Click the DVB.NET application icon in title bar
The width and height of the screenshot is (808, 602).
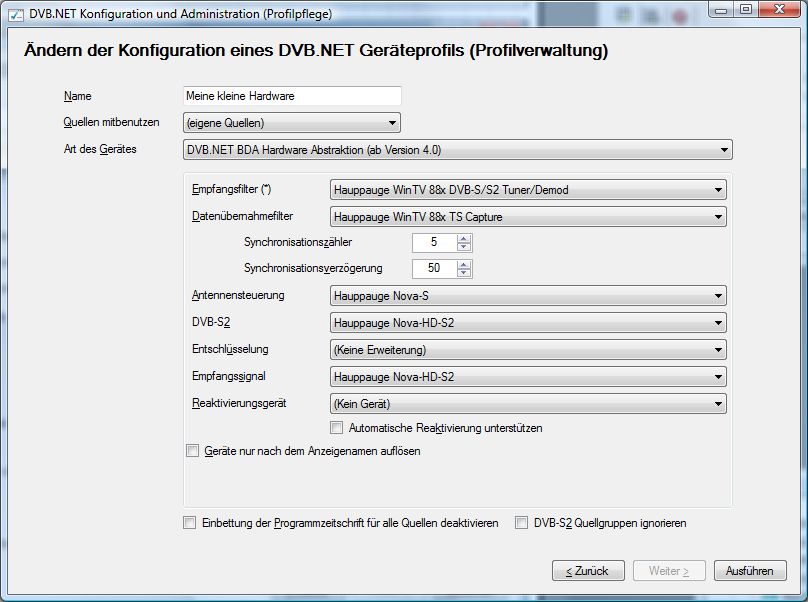pyautogui.click(x=15, y=14)
